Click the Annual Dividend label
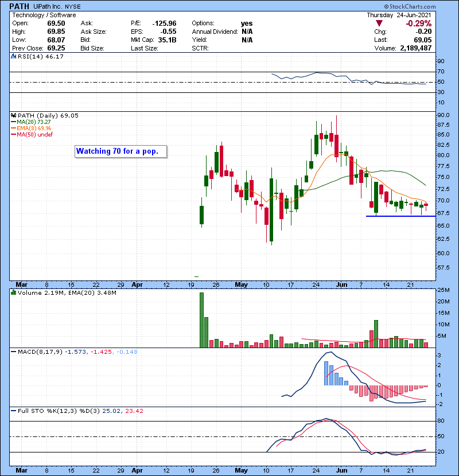This screenshot has height=476, width=459. [215, 32]
